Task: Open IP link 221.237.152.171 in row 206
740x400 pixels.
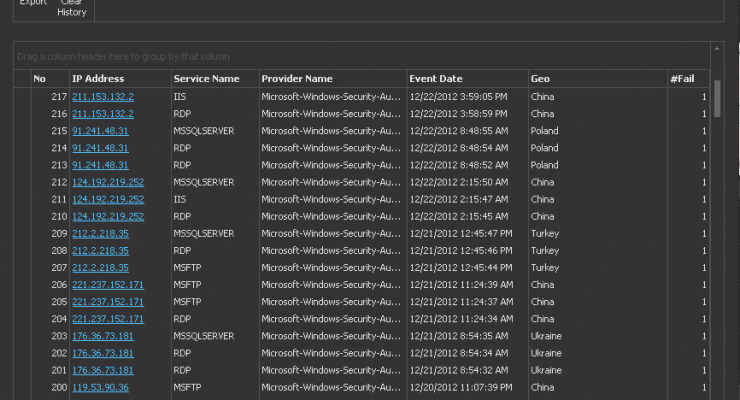Action: click(108, 284)
